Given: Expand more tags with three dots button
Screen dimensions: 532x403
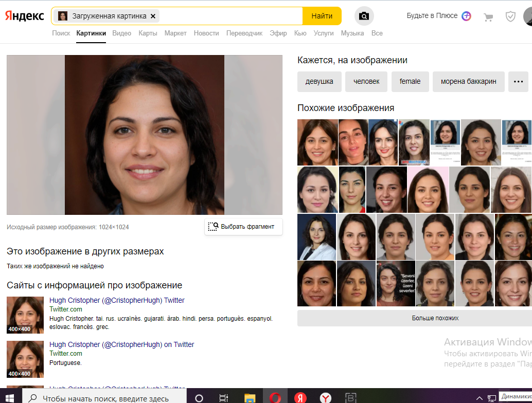Looking at the screenshot, I should [x=518, y=81].
